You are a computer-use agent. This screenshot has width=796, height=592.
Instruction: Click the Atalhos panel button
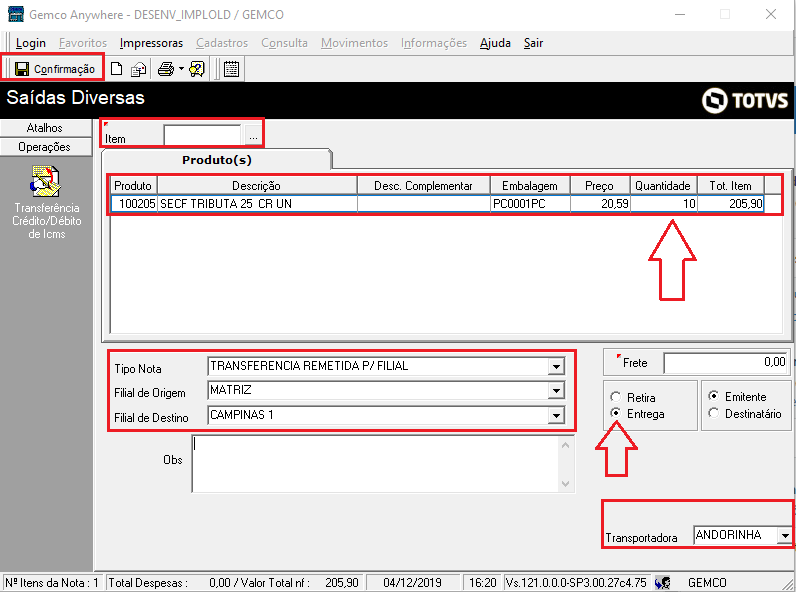pyautogui.click(x=45, y=128)
